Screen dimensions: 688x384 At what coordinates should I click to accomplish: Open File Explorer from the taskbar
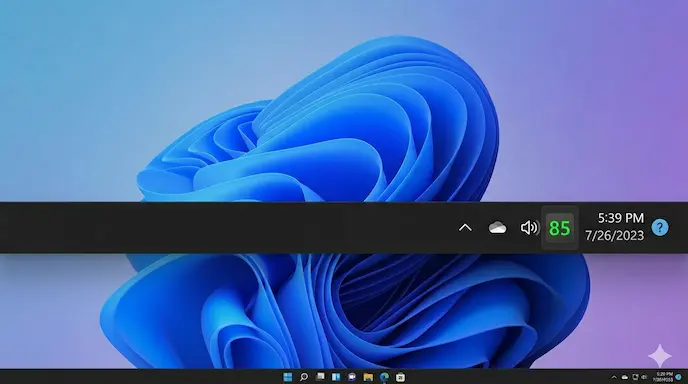coord(368,377)
